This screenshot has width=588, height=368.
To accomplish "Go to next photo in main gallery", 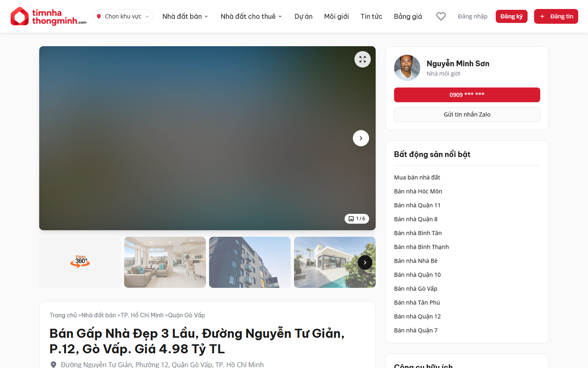I will [361, 138].
